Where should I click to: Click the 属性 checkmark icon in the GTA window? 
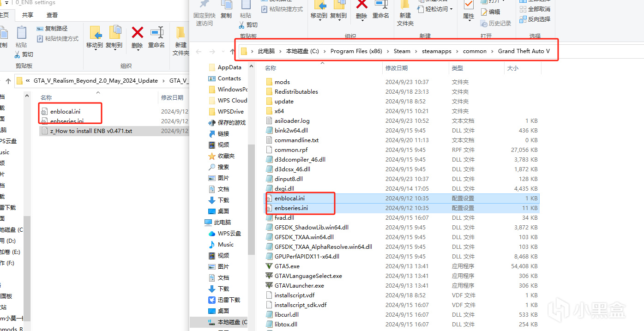click(469, 6)
